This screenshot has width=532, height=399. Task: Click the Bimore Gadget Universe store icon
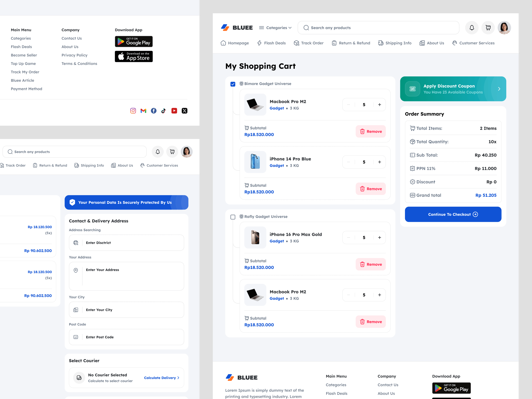click(x=241, y=84)
